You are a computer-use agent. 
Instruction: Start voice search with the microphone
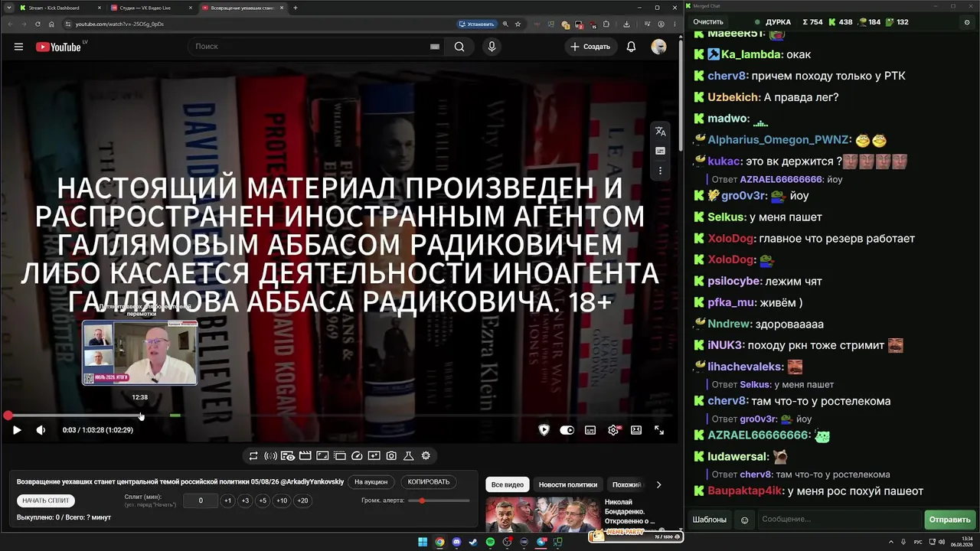click(x=492, y=47)
